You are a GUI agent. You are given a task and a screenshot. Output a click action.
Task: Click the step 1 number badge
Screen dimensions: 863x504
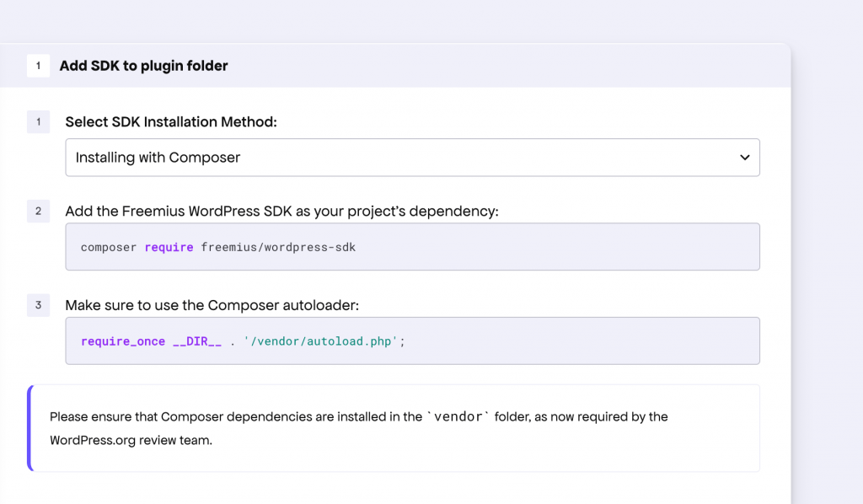click(38, 121)
